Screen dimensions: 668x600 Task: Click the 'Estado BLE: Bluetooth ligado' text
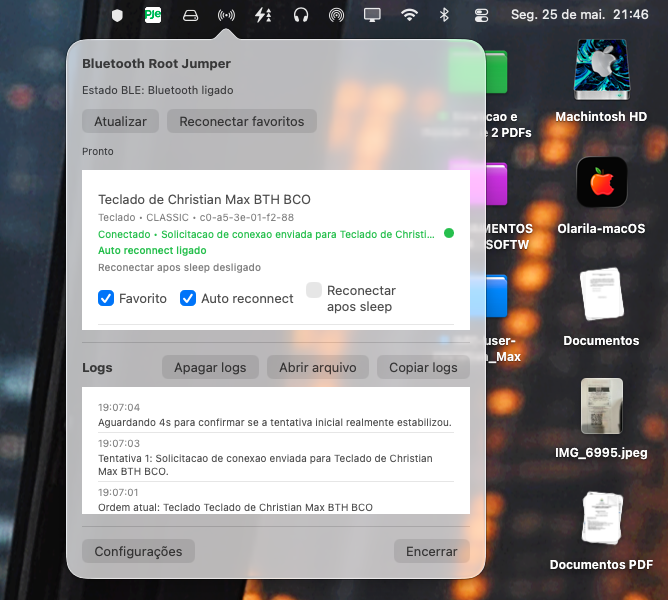coord(158,90)
